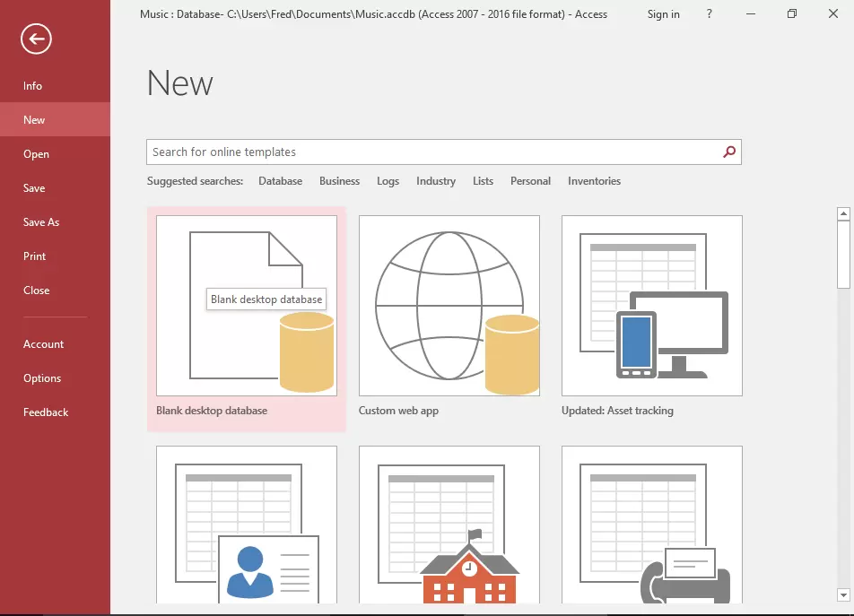Open the Info page

pyautogui.click(x=33, y=86)
